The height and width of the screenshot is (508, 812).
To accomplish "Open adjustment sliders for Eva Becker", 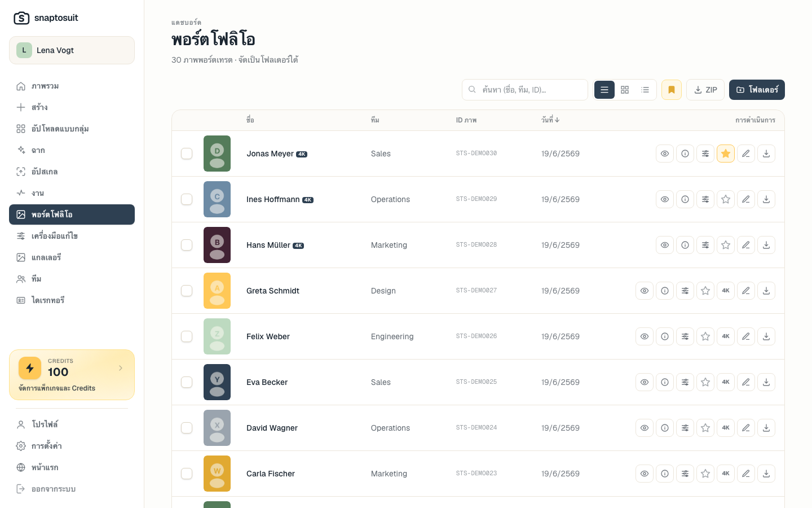I will [685, 382].
